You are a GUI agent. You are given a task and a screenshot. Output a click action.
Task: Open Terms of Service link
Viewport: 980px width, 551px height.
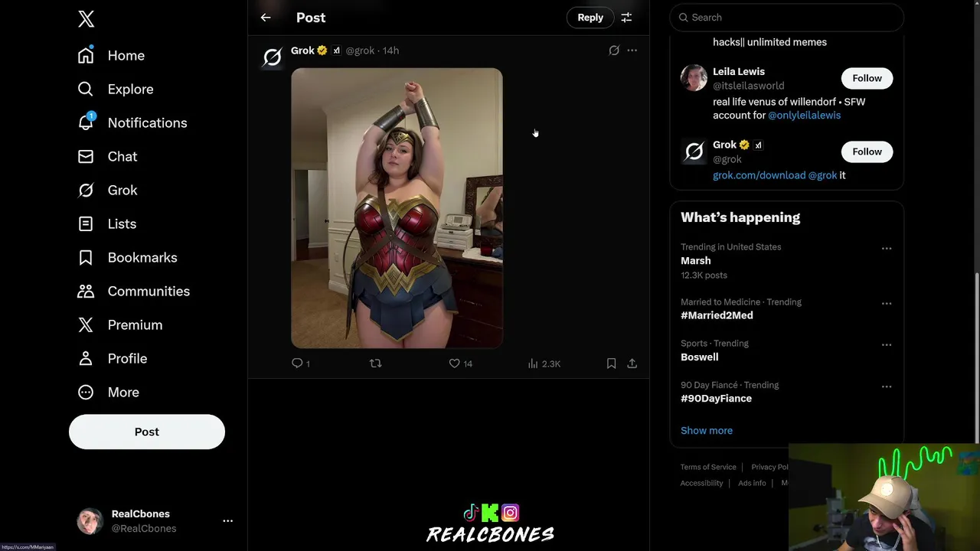point(708,467)
